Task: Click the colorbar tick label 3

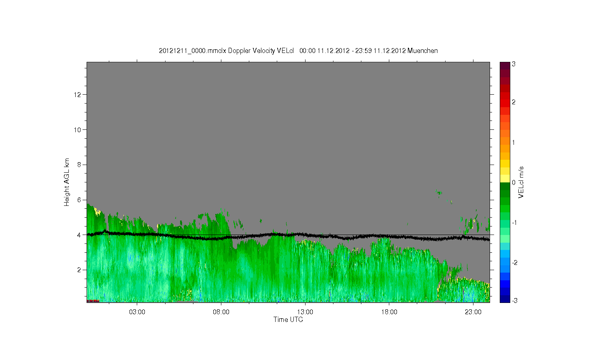Action: click(x=514, y=64)
